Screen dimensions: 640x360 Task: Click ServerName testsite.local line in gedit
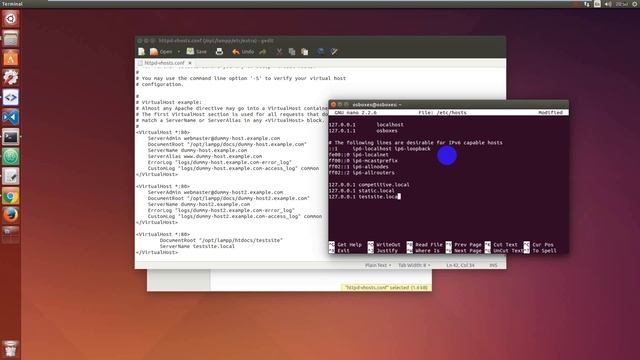point(197,247)
